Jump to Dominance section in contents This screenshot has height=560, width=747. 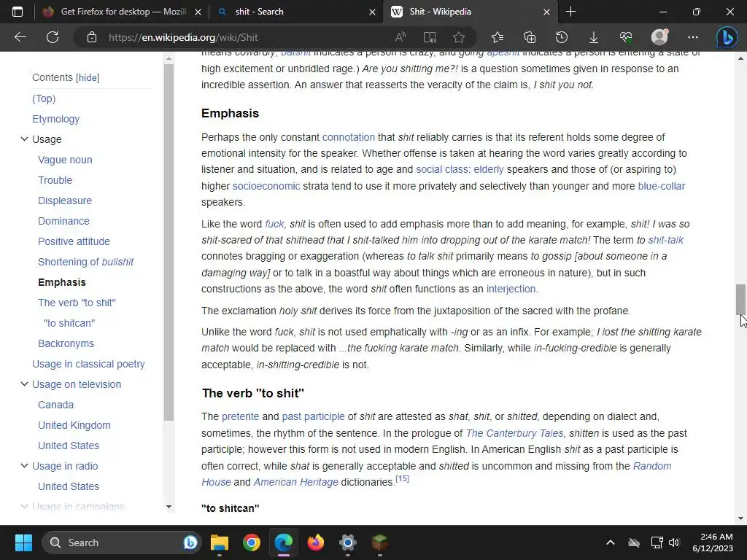click(64, 221)
